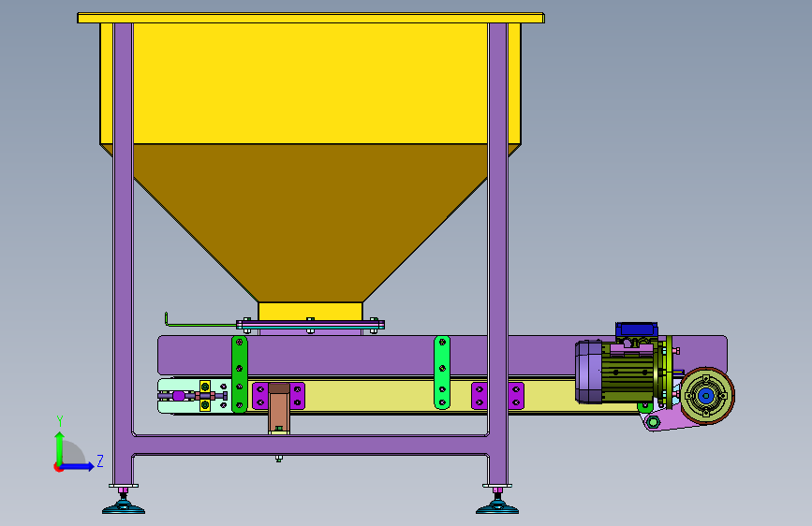Select the belt tensioner at conveyor end
The width and height of the screenshot is (812, 526).
(194, 396)
